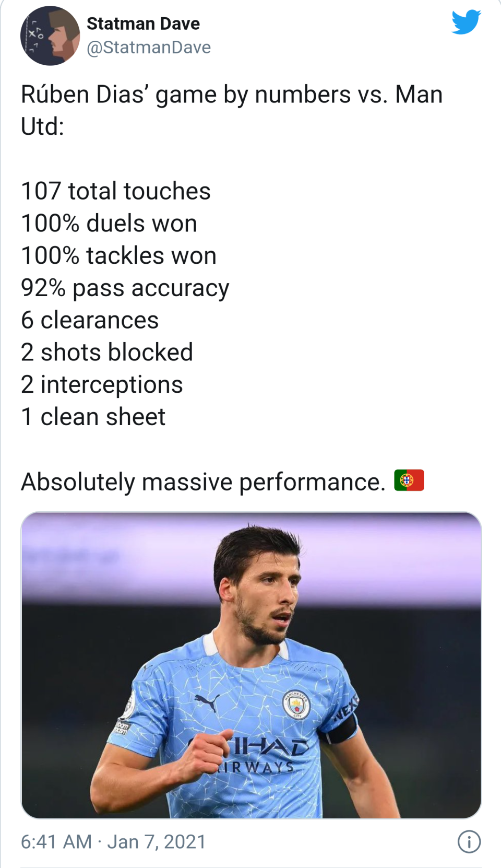Select the '100% duels won' text
The image size is (501, 868).
[x=109, y=224]
